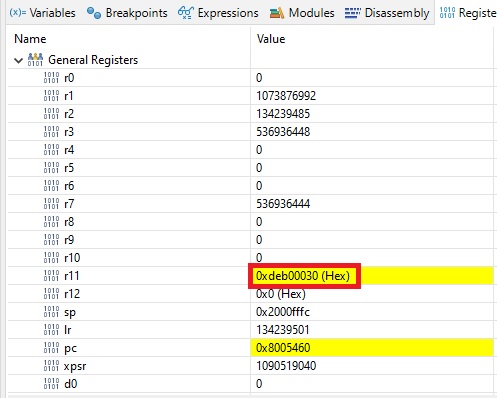Select the lr register row

click(250, 330)
